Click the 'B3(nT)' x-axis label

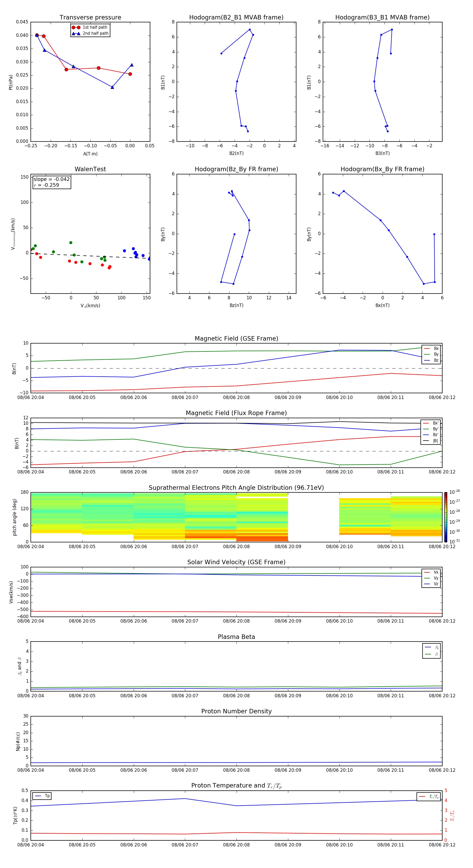(x=382, y=153)
